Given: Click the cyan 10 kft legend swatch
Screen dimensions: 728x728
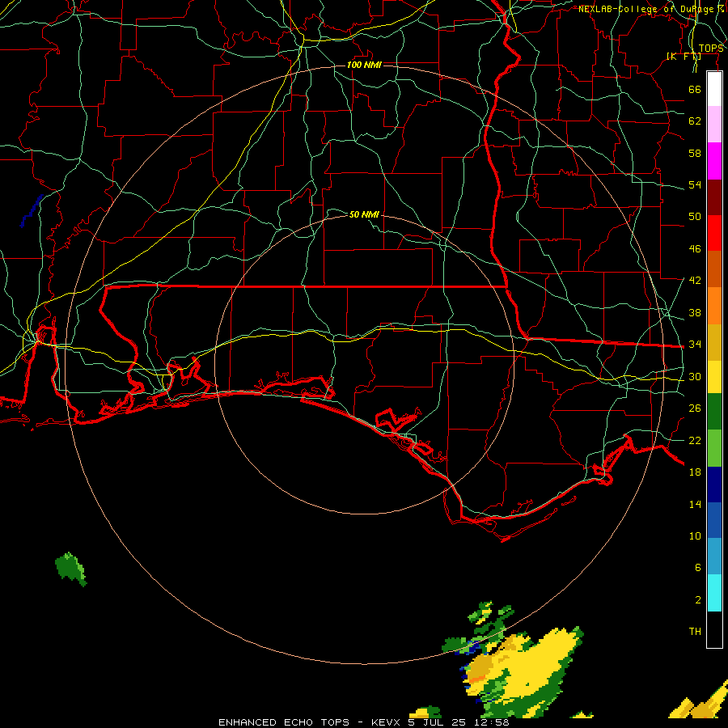Looking at the screenshot, I should point(714,593).
